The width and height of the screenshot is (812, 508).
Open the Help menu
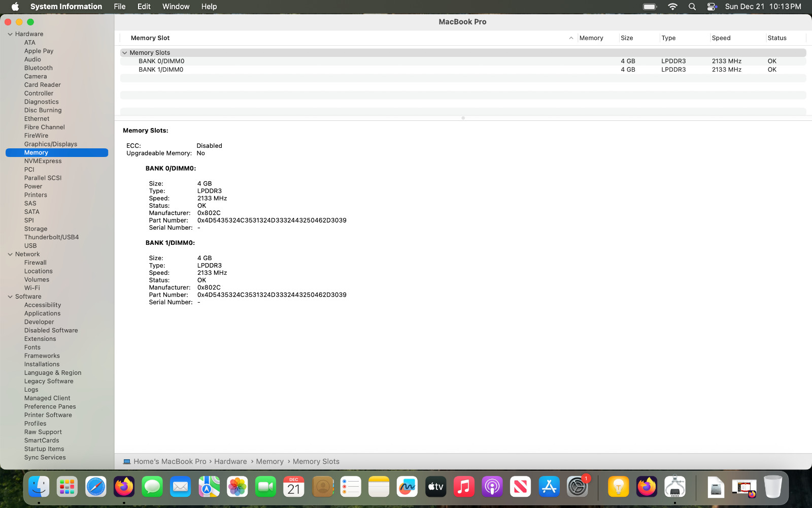tap(209, 7)
